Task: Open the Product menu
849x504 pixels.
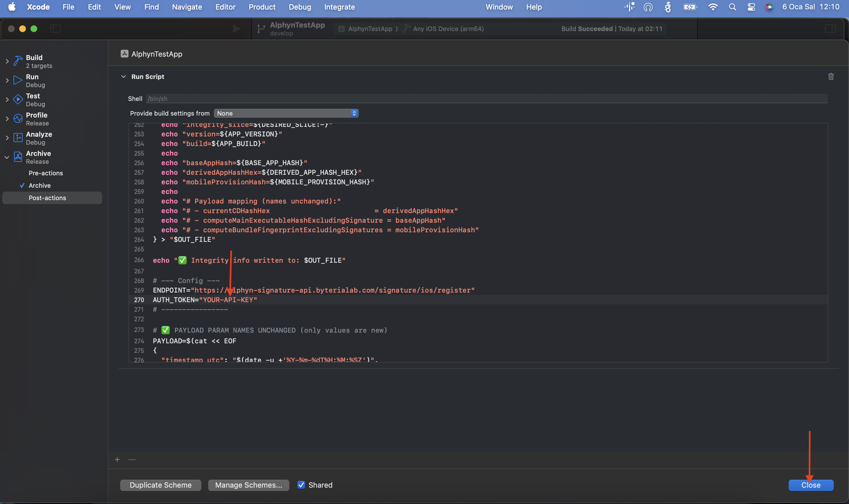Action: point(261,7)
